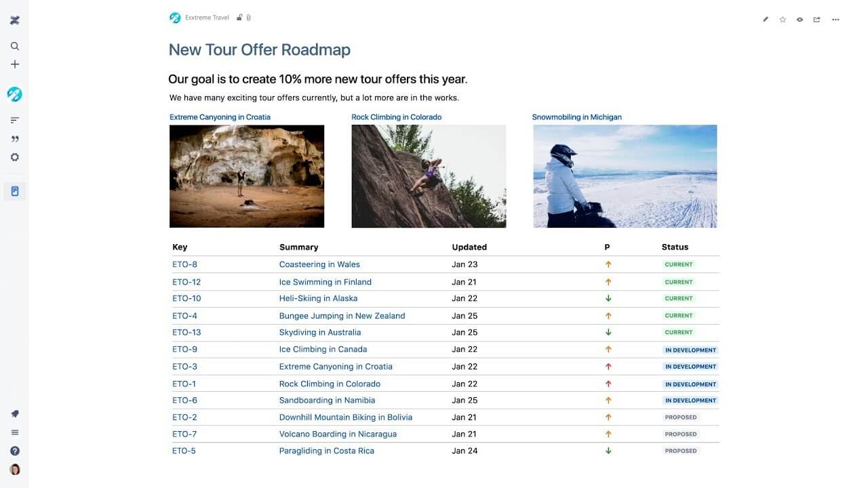
Task: Edit the page with the pencil icon
Action: [766, 20]
